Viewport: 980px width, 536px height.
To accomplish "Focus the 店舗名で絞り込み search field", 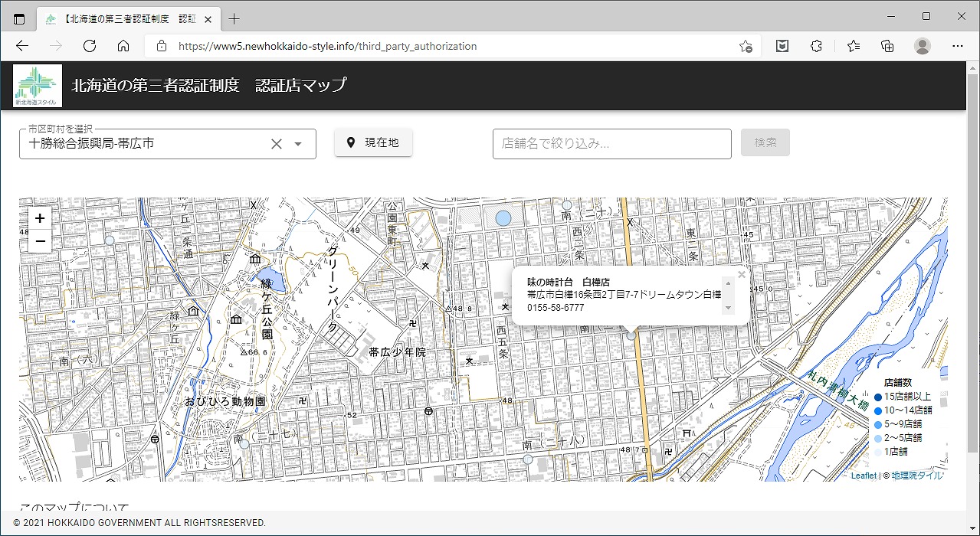I will (x=611, y=144).
